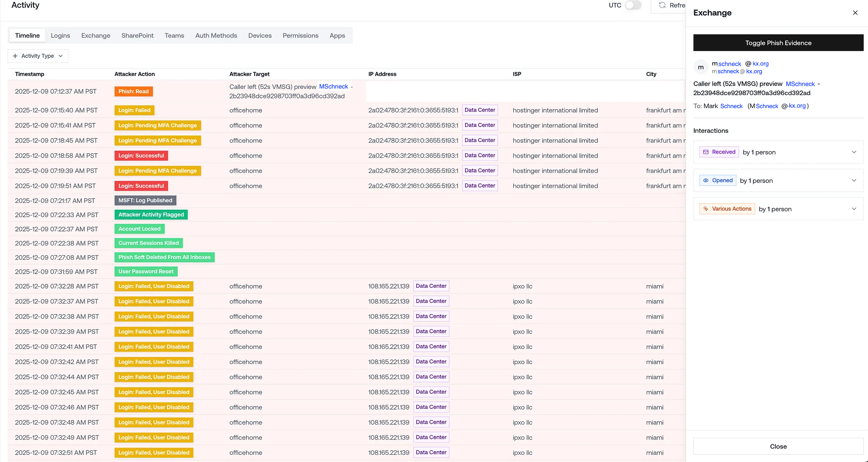
Task: Click the MSchneck link in the Attacker Target column
Action: click(333, 86)
